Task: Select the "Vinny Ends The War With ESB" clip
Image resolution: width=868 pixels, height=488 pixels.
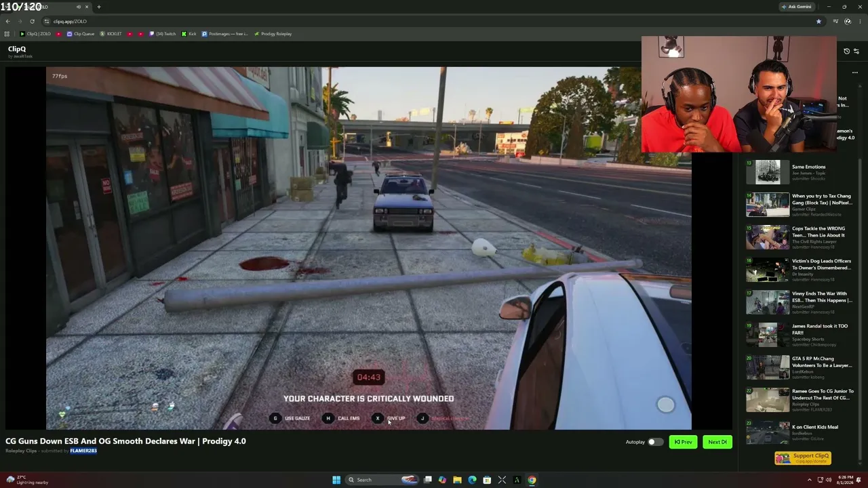Action: [802, 302]
